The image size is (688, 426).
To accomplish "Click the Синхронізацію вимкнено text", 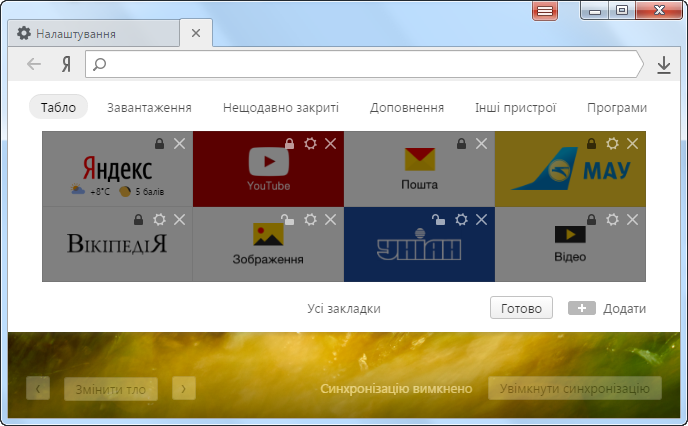I will click(396, 389).
